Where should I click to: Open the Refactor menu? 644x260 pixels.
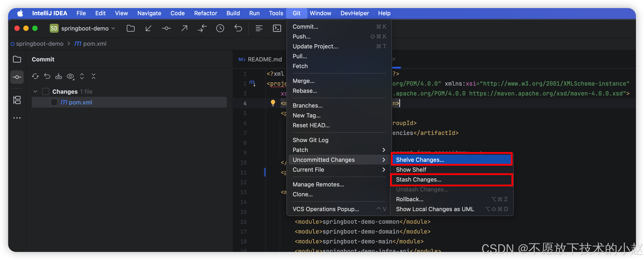pyautogui.click(x=205, y=13)
